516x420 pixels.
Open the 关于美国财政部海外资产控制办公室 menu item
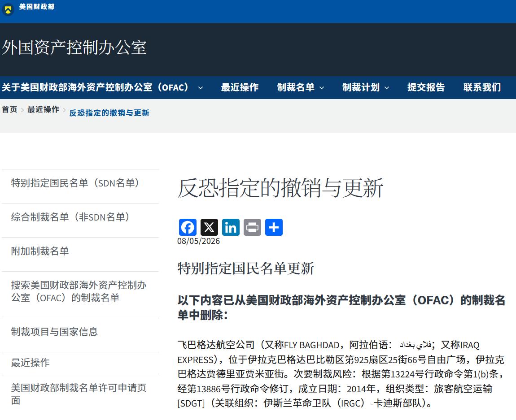point(96,87)
